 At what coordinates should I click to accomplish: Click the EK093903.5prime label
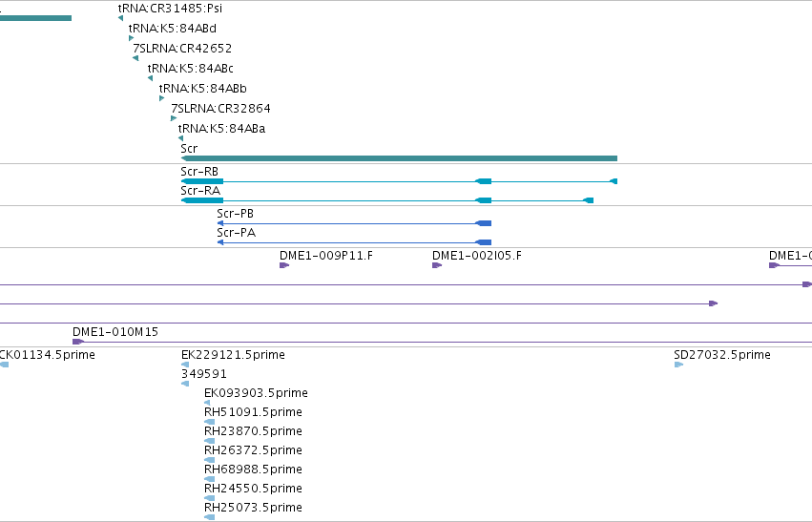(x=256, y=393)
